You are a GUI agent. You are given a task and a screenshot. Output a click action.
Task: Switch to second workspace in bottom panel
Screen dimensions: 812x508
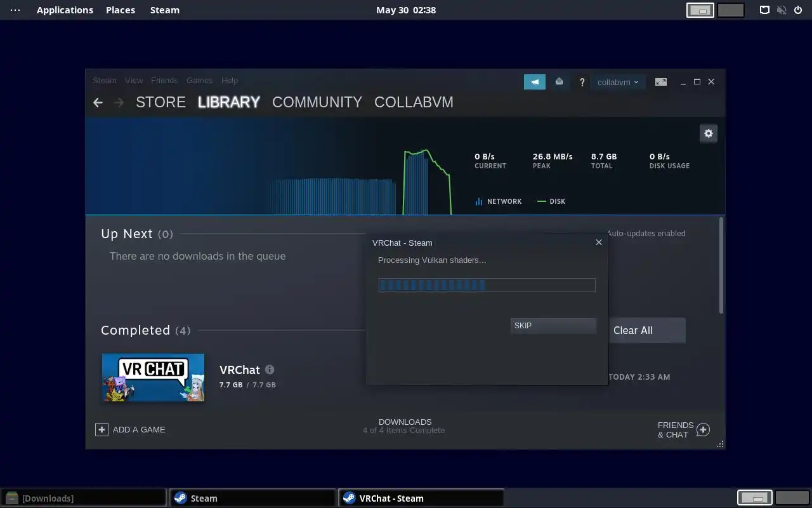click(x=792, y=498)
